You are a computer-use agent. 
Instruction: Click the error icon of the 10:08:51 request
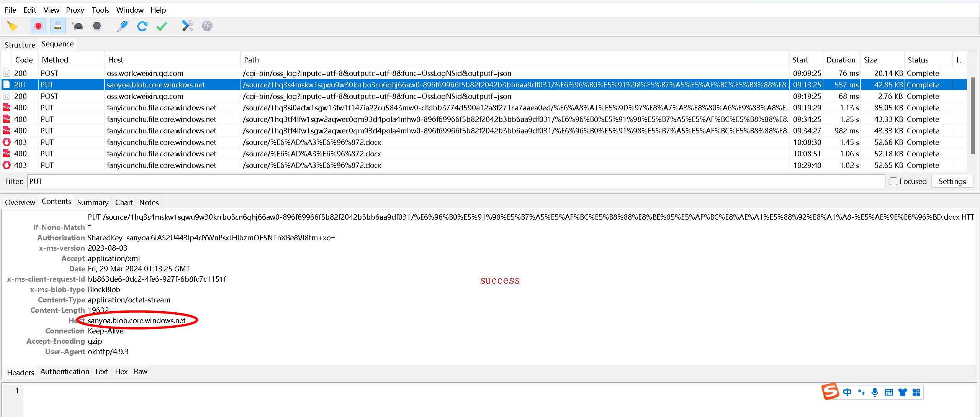pos(7,153)
